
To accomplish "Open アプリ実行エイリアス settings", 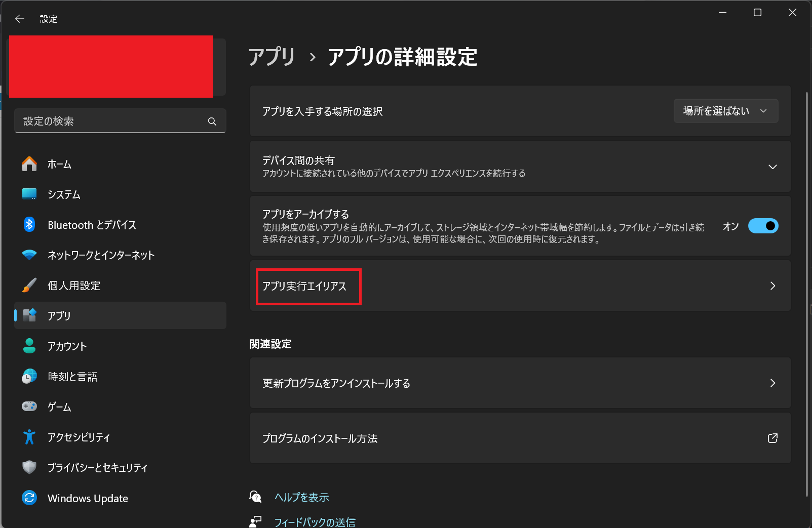I will [x=520, y=286].
